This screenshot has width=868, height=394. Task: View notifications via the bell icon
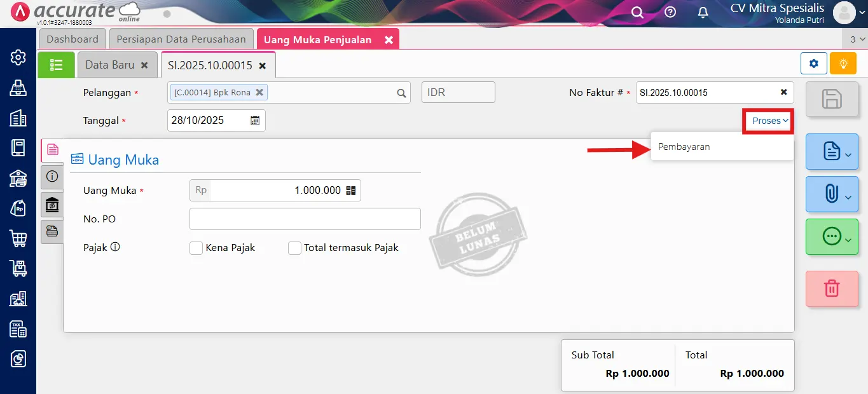pyautogui.click(x=703, y=12)
